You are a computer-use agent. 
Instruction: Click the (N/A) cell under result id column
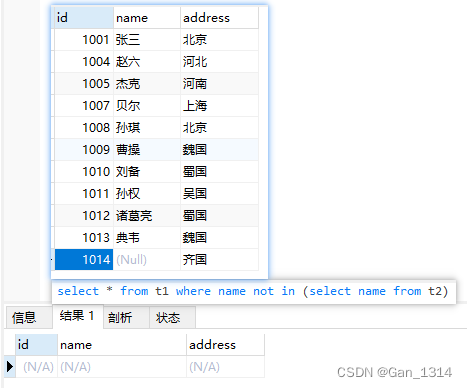pyautogui.click(x=36, y=367)
